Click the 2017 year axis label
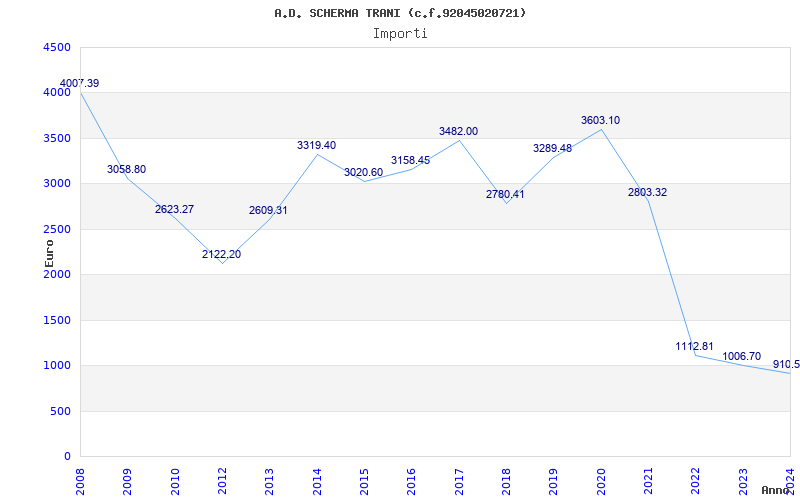The height and width of the screenshot is (500, 800). [459, 481]
